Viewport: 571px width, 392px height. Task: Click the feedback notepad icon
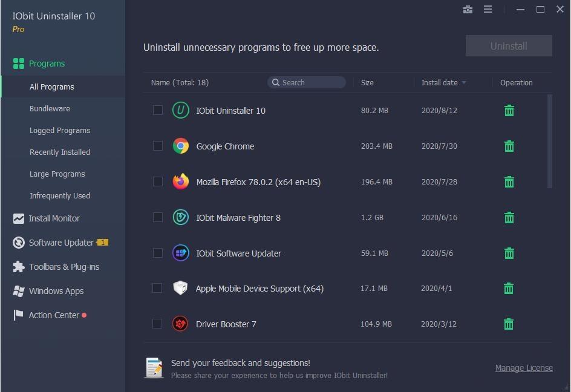point(154,368)
